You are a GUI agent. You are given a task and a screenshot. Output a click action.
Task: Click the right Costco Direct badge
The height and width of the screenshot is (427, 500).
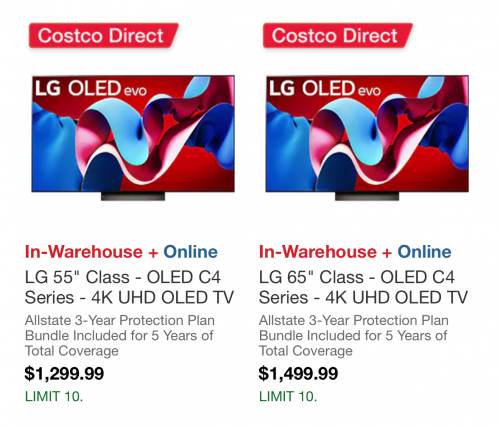pyautogui.click(x=337, y=35)
